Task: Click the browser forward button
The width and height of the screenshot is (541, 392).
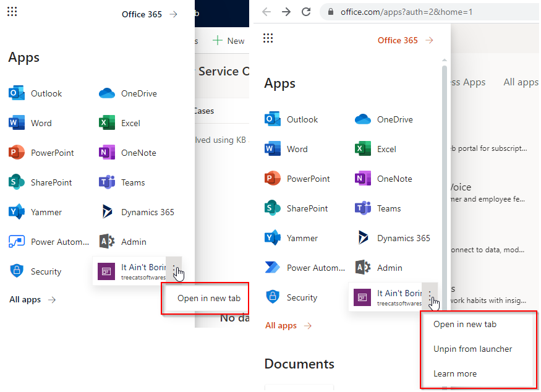Action: [286, 12]
